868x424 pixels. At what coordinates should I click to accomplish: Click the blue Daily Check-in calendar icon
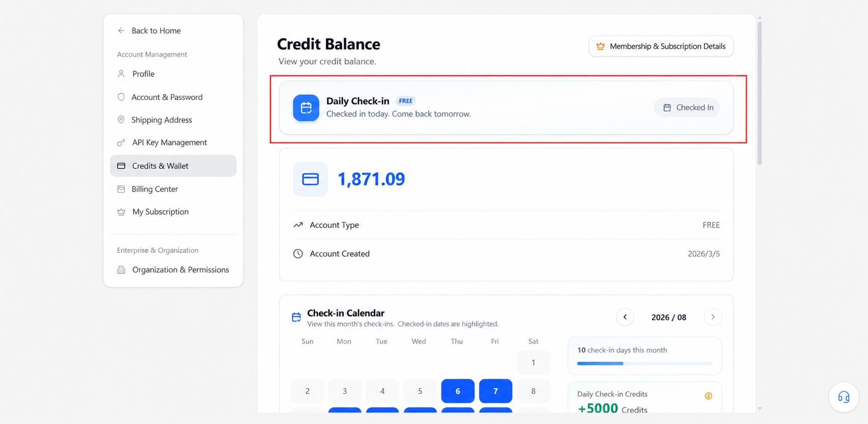click(306, 108)
